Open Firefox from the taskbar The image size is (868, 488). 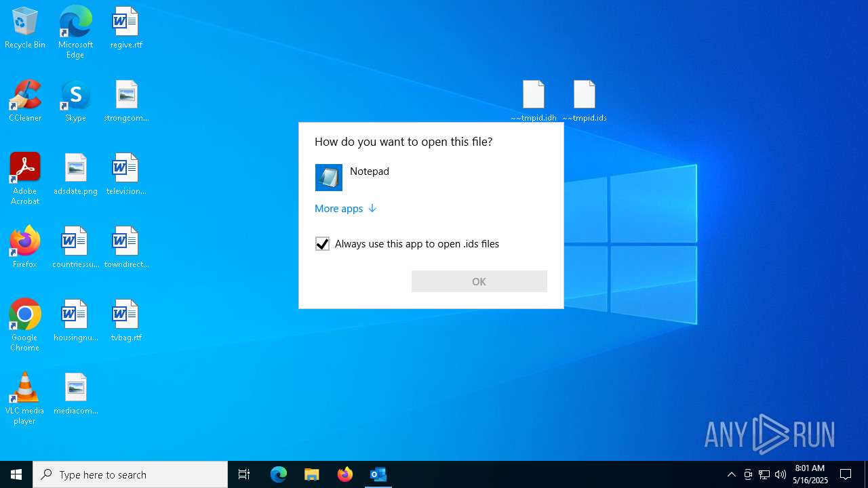[345, 474]
